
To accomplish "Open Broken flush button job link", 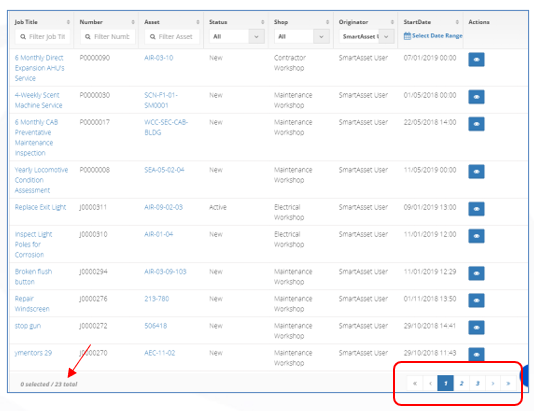I will tap(33, 276).
